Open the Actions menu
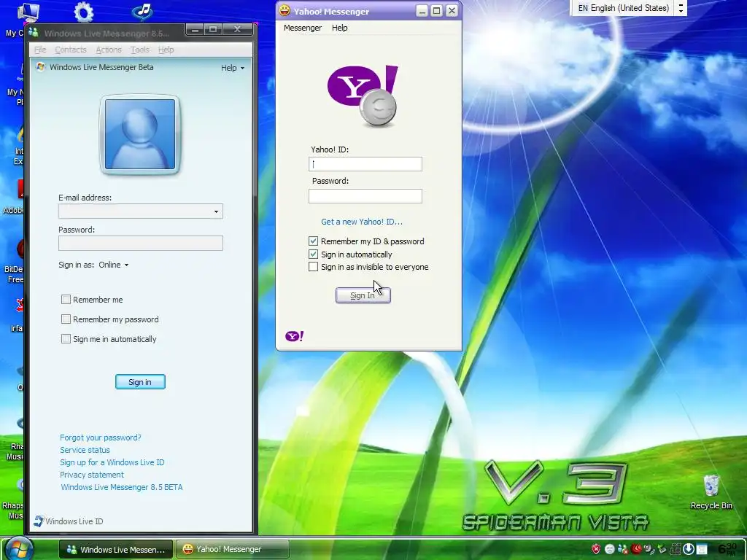This screenshot has width=747, height=560. [x=109, y=50]
